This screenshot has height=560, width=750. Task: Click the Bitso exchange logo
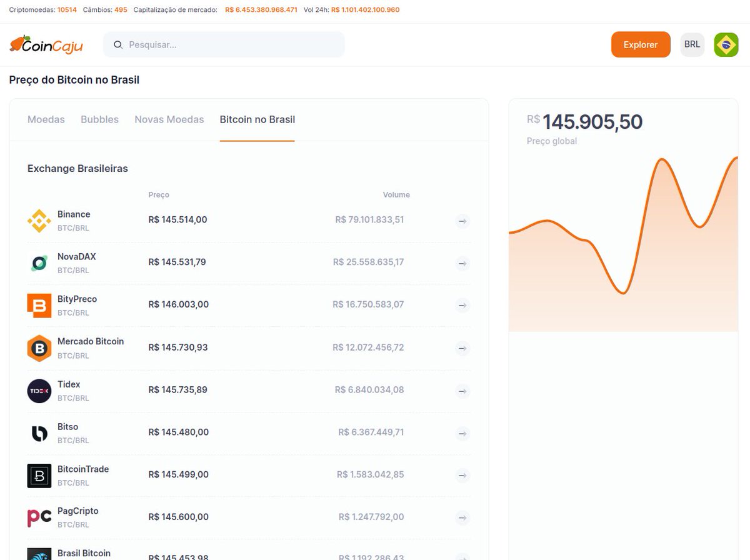pyautogui.click(x=39, y=433)
